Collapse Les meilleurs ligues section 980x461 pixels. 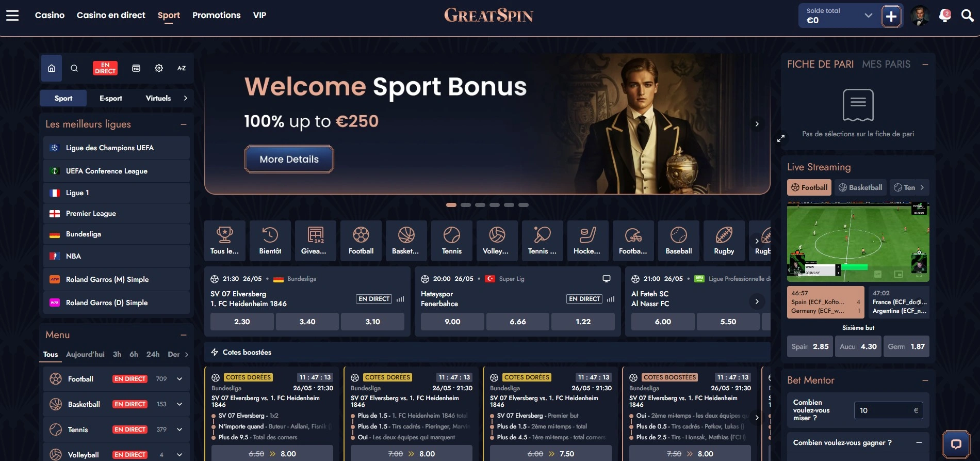tap(184, 124)
